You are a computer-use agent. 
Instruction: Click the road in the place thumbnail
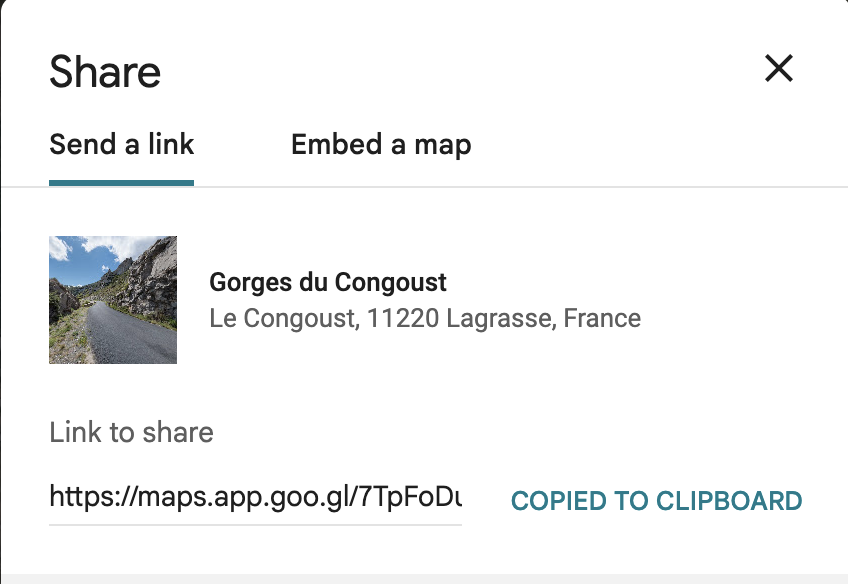130,335
